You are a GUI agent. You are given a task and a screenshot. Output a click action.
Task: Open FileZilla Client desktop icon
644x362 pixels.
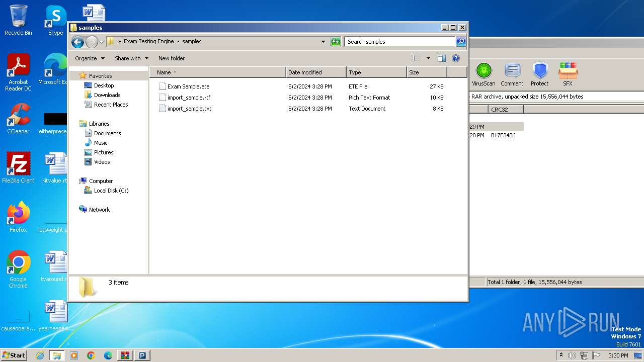[18, 167]
